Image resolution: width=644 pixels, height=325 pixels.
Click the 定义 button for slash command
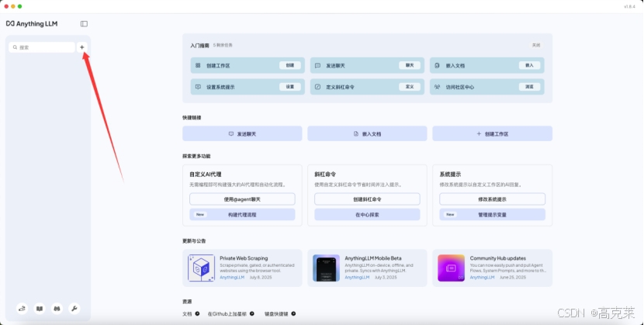410,87
